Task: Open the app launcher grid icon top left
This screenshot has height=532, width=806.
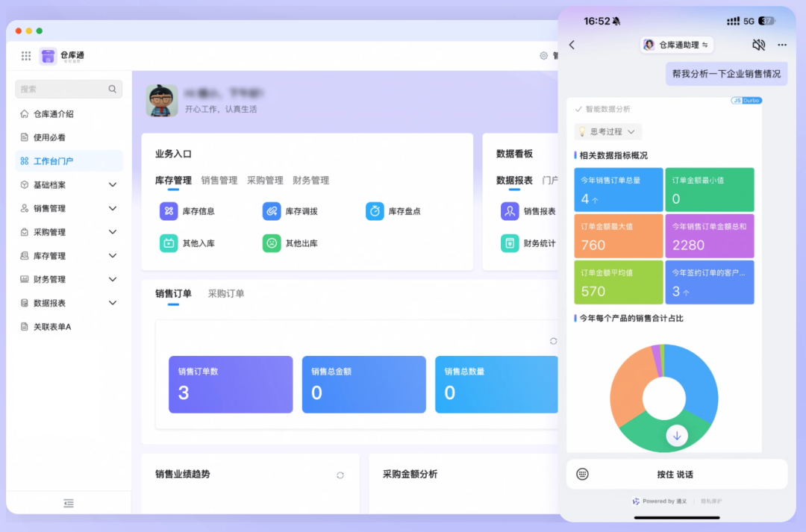Action: (25, 56)
